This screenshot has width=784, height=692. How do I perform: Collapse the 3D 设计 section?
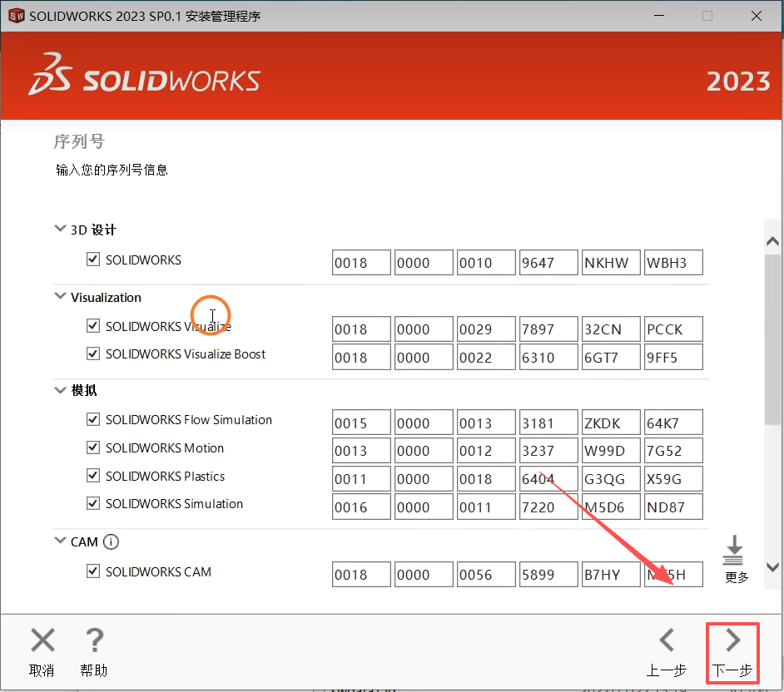point(60,229)
